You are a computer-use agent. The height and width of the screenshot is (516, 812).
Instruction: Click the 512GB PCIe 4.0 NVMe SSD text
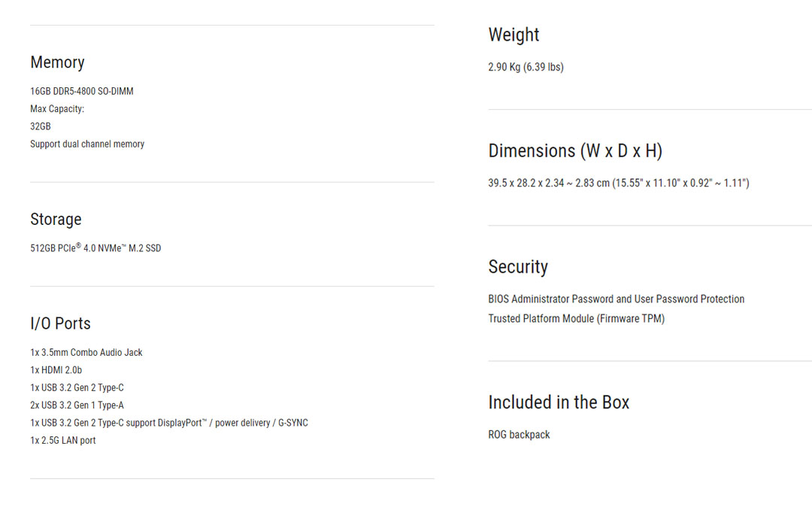[95, 247]
